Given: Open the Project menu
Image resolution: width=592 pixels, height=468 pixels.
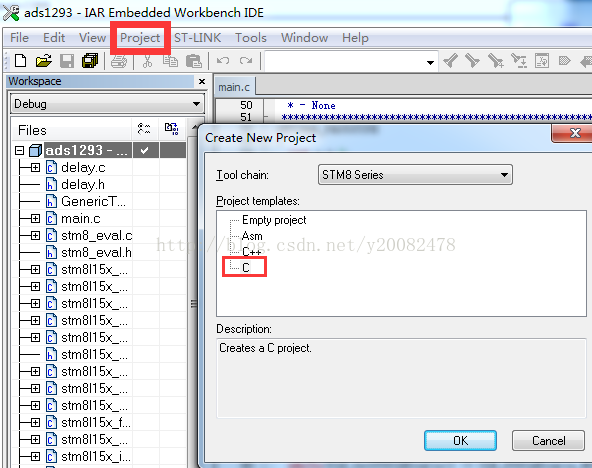Looking at the screenshot, I should pos(140,38).
